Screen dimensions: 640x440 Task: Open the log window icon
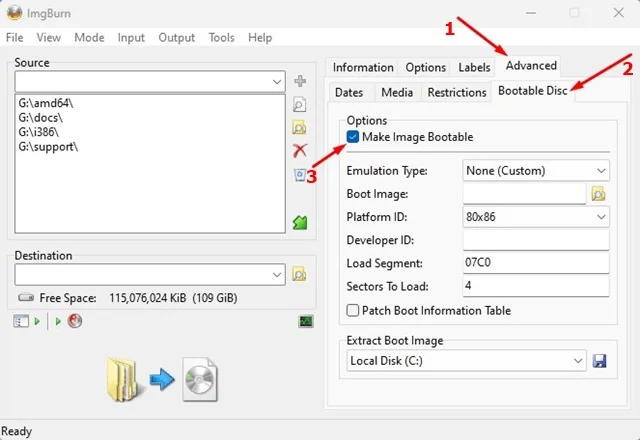coord(306,321)
